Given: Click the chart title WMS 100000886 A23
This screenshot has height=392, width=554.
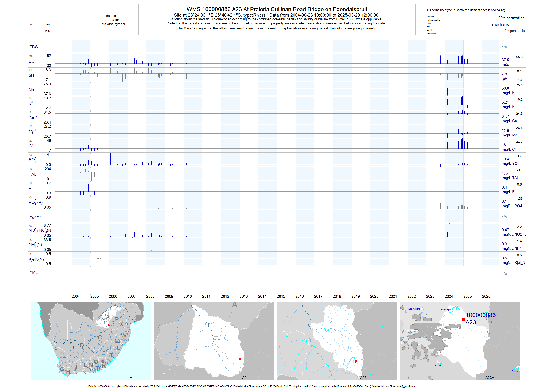Looking at the screenshot, I should pyautogui.click(x=277, y=9).
